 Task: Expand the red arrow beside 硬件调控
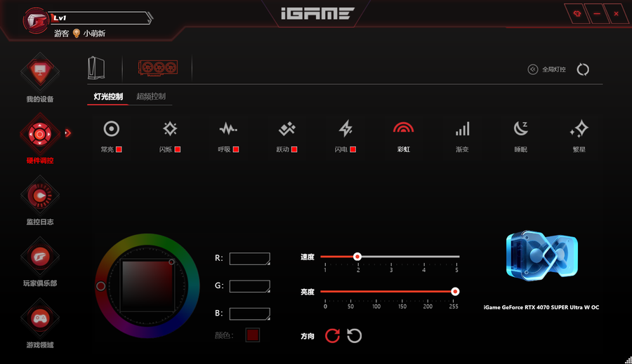(x=67, y=133)
